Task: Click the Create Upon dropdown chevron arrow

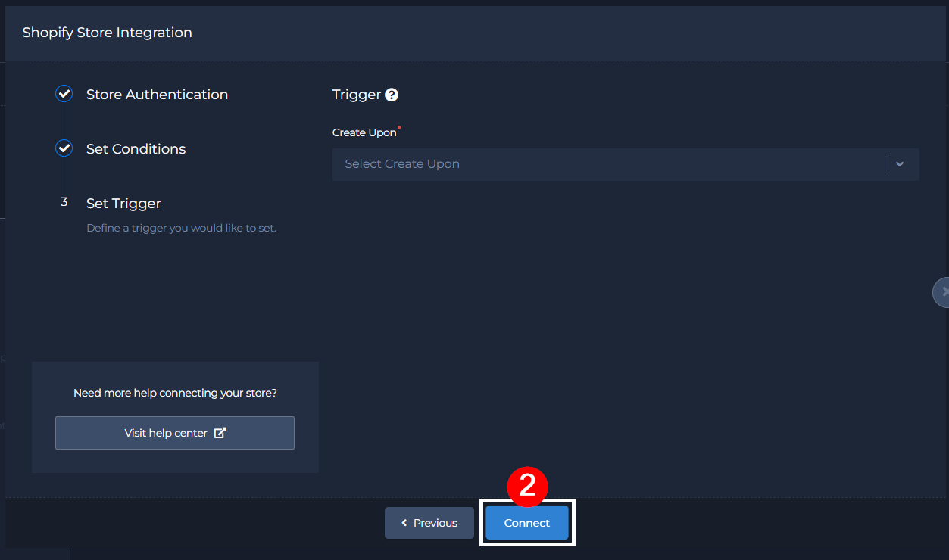Action: point(900,164)
